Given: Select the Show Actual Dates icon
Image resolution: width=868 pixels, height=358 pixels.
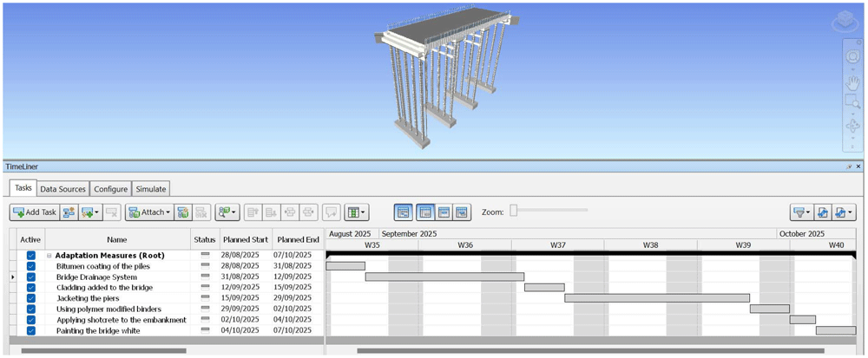Looking at the screenshot, I should point(444,212).
